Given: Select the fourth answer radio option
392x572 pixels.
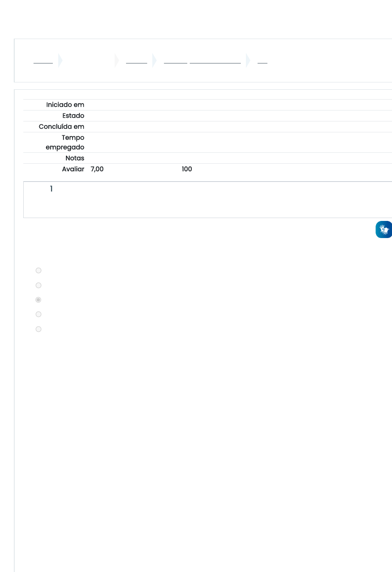Looking at the screenshot, I should click(39, 314).
